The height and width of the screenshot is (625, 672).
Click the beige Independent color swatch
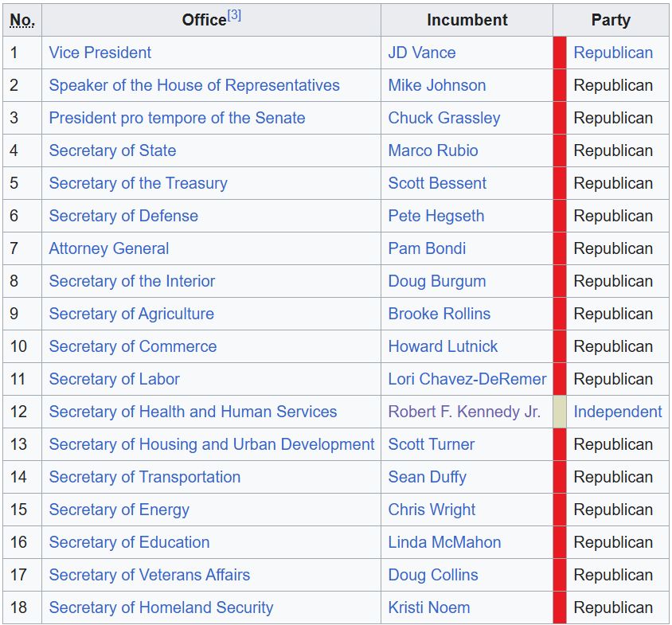[559, 412]
